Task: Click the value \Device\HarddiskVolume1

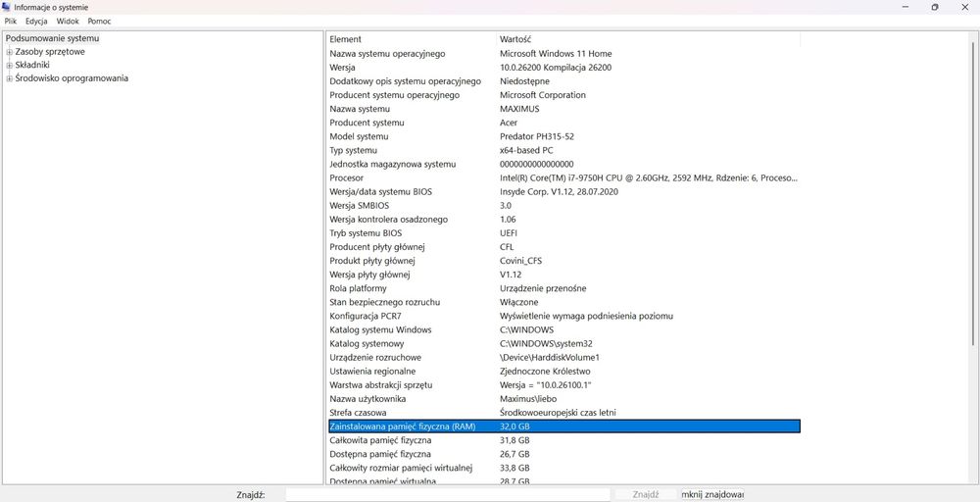Action: pyautogui.click(x=550, y=358)
